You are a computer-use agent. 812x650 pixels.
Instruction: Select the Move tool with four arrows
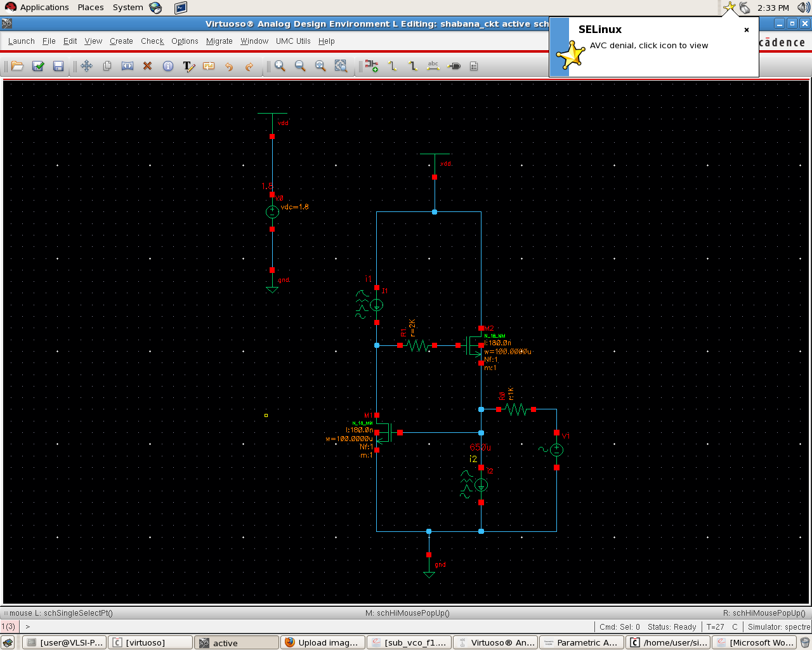click(87, 66)
